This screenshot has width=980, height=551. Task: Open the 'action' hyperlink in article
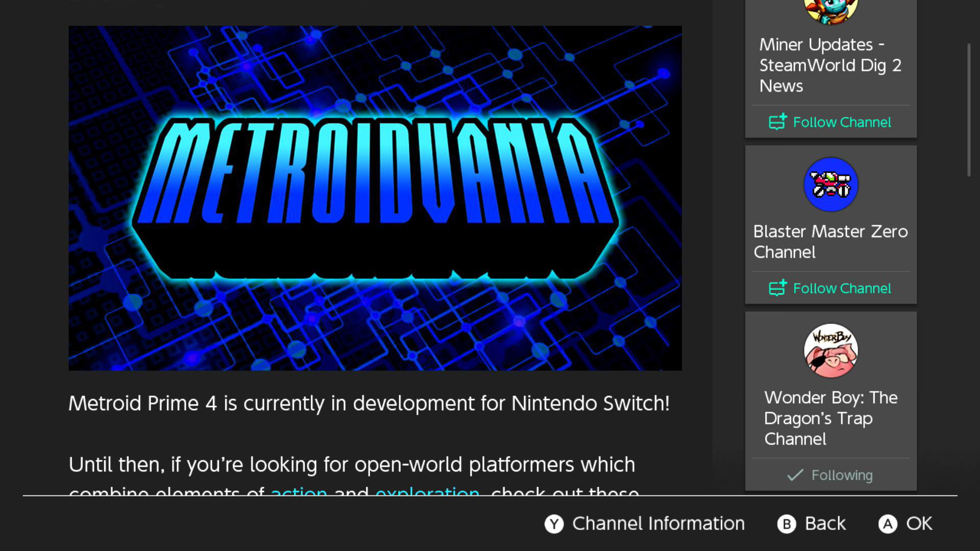[x=299, y=491]
